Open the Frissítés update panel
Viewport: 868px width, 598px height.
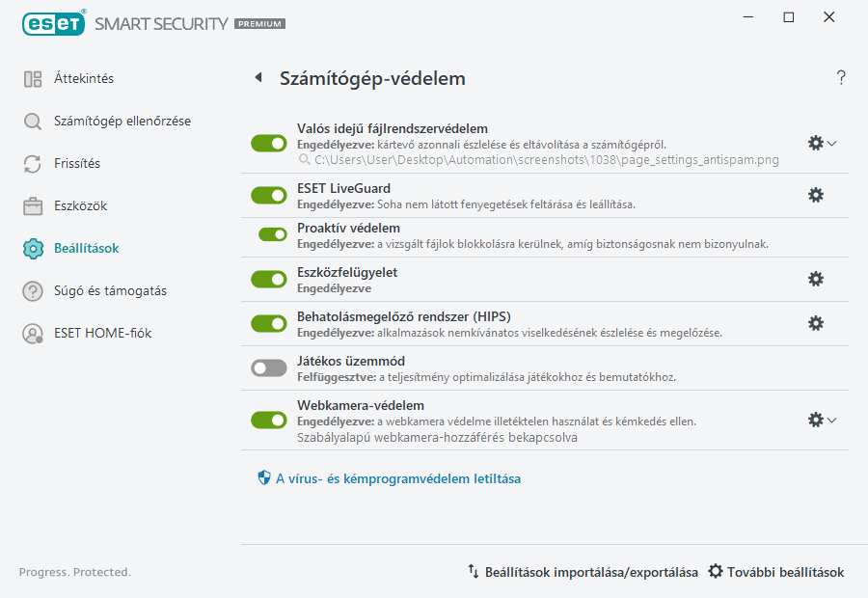[x=78, y=163]
